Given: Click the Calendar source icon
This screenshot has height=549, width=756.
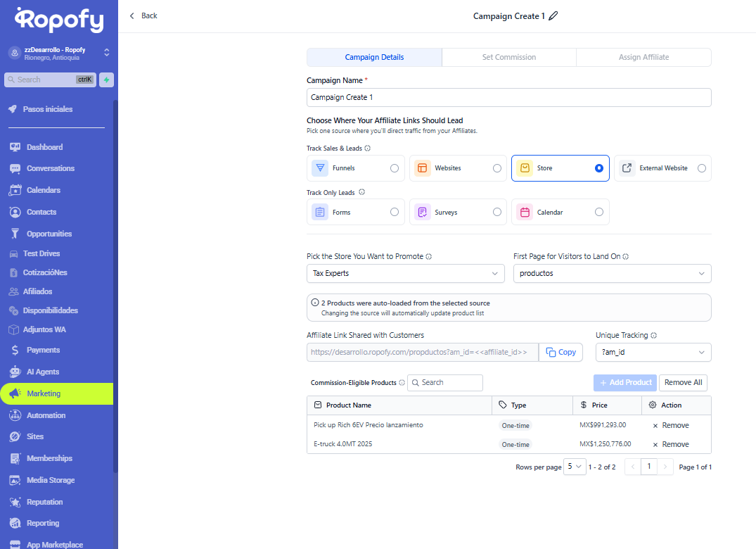Looking at the screenshot, I should pos(525,212).
